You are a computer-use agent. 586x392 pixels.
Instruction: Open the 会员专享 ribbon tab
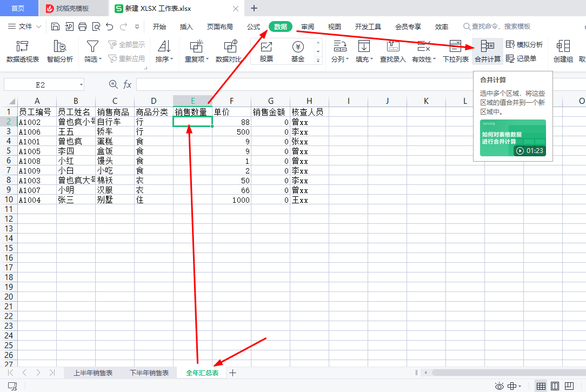click(408, 26)
